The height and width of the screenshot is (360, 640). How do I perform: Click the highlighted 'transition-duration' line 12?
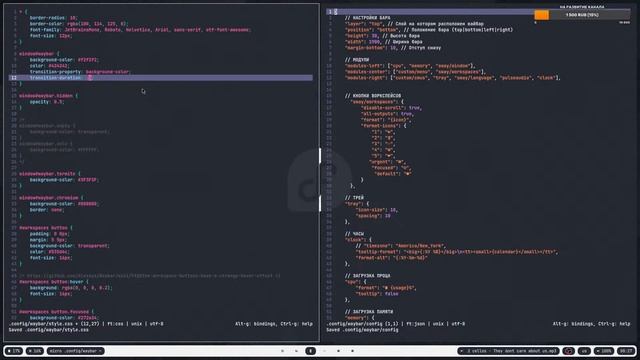click(x=161, y=78)
